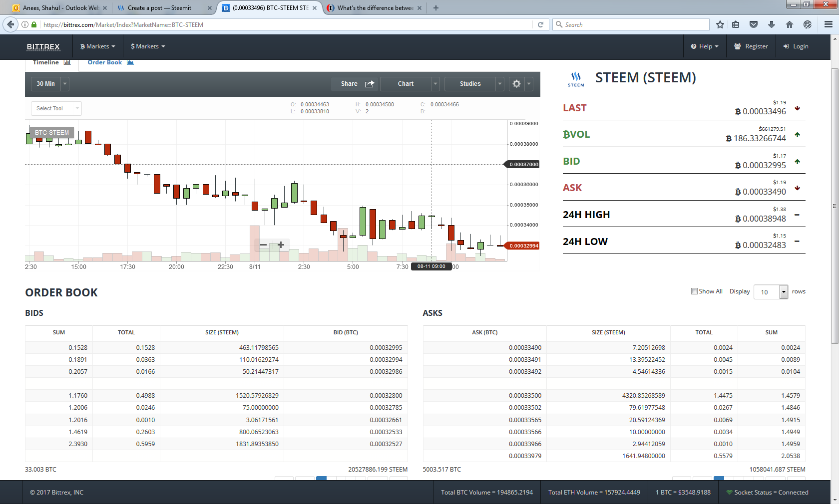Screen dimensions: 839x504
Task: Click the page vertical scrollbar thumb
Action: click(835, 206)
